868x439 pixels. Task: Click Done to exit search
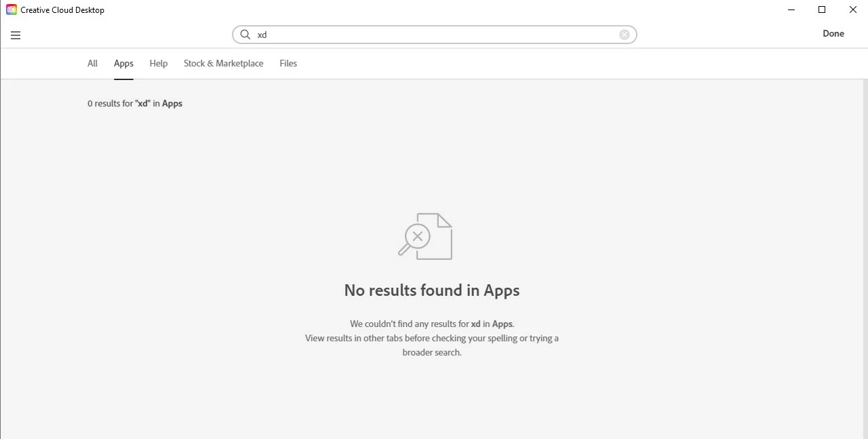[x=833, y=33]
